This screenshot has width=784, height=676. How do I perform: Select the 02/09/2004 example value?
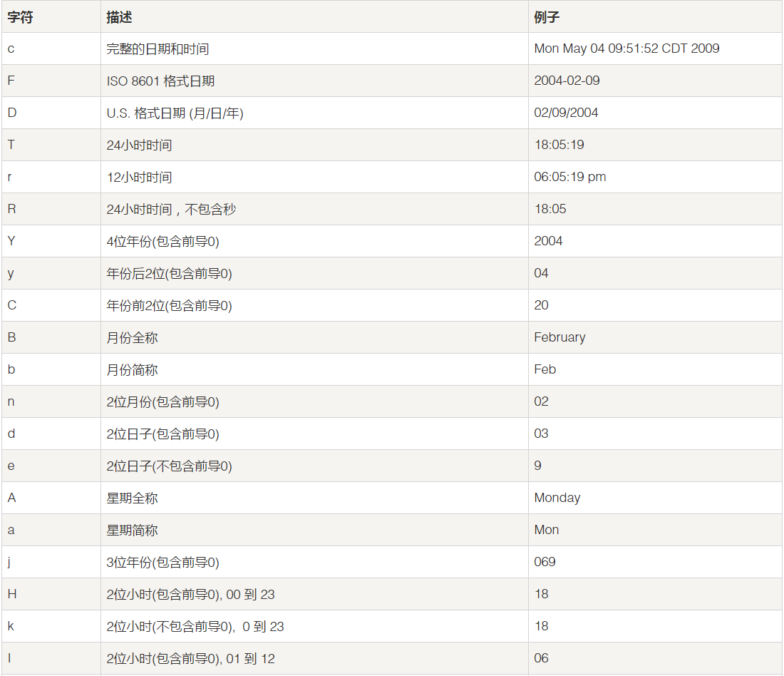click(x=566, y=113)
